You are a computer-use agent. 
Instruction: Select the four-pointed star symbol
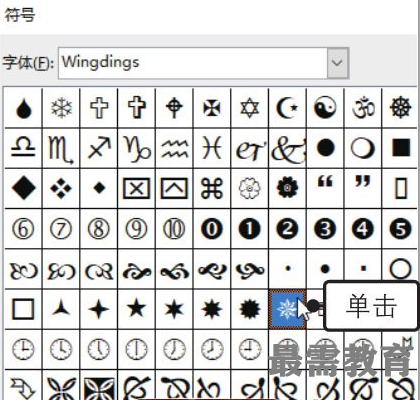(99, 309)
